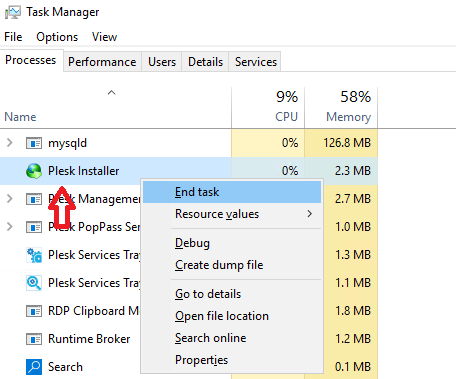Click the Task Manager title bar icon
Viewport: 456px width, 379px height.
click(x=13, y=12)
